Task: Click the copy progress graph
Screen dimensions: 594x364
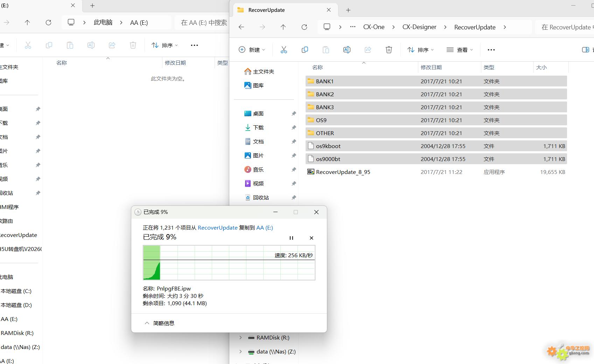Action: pos(229,262)
